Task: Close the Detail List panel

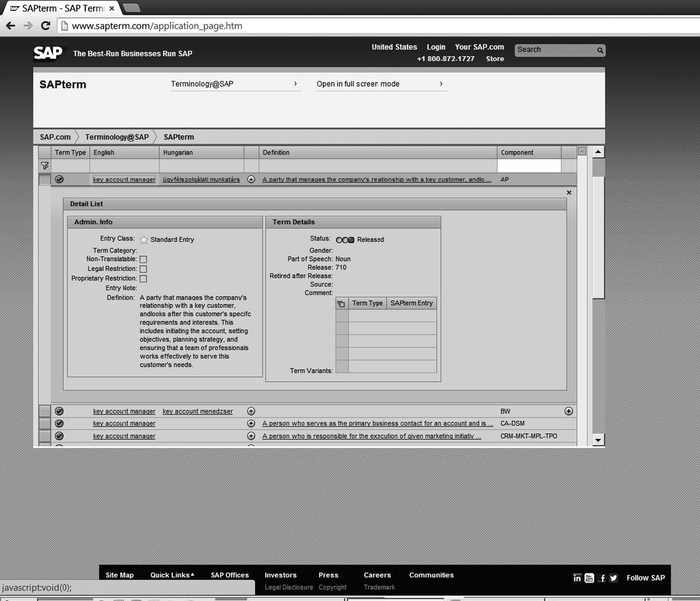Action: [x=569, y=192]
